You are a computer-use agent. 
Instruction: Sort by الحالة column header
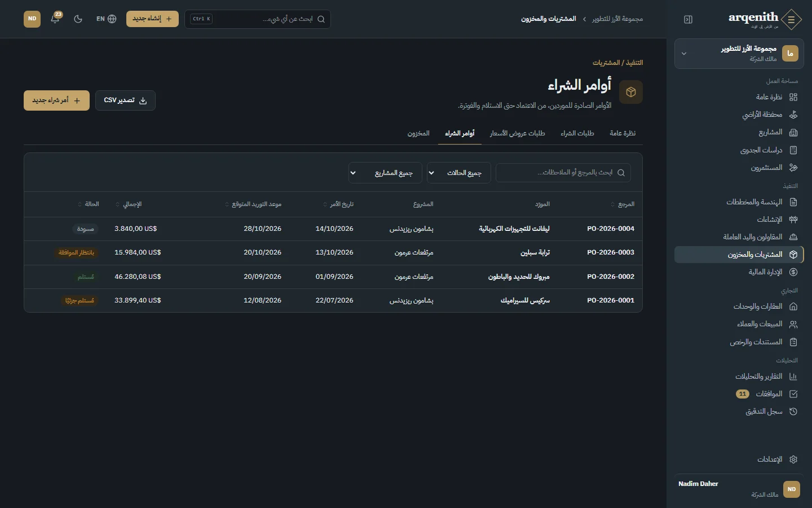coord(89,204)
